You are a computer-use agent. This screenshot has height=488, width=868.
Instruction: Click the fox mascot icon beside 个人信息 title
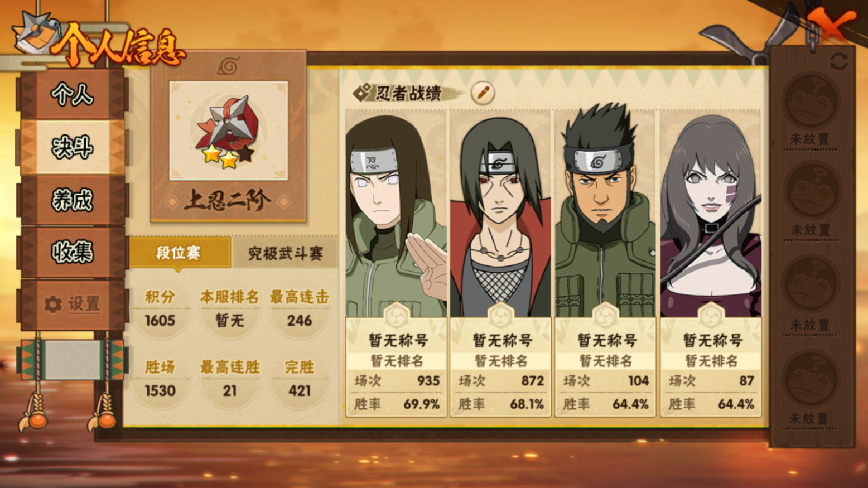(36, 33)
